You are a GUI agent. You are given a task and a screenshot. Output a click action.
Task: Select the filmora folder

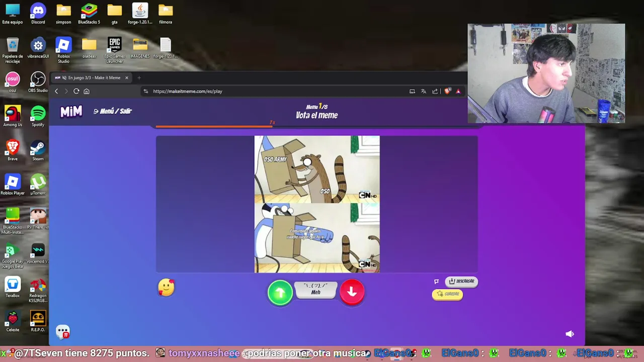coord(166,14)
